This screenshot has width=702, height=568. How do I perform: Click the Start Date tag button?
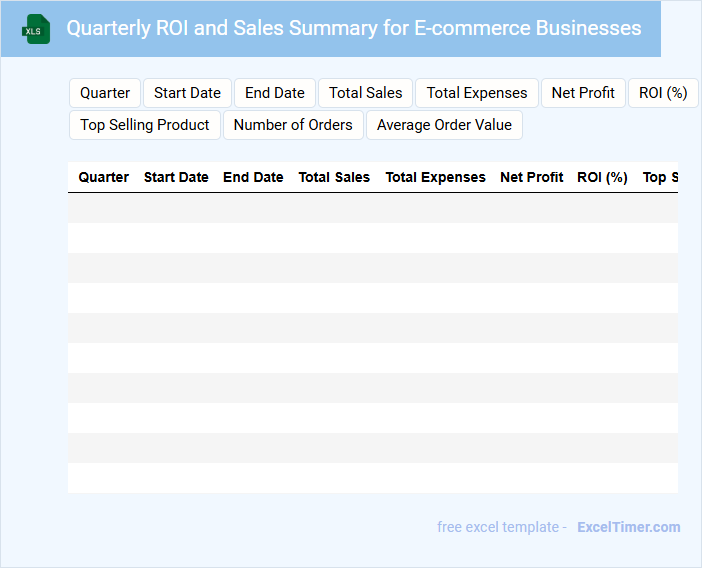[x=187, y=93]
